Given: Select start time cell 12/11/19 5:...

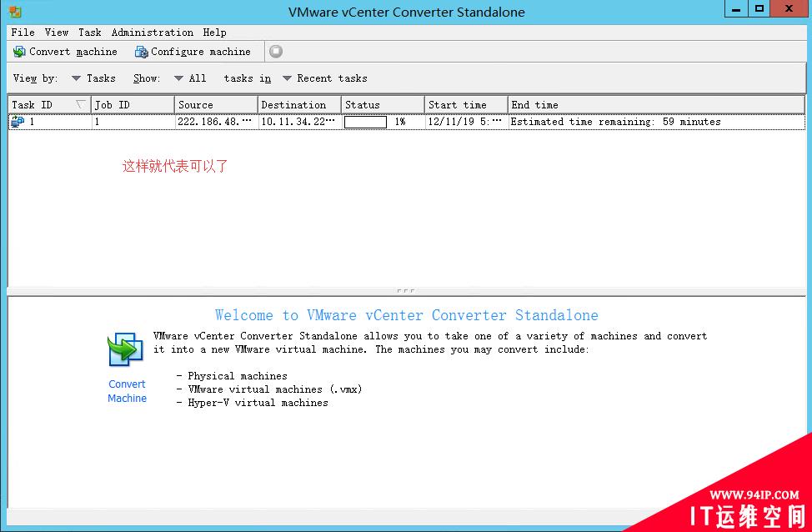Looking at the screenshot, I should 465,122.
